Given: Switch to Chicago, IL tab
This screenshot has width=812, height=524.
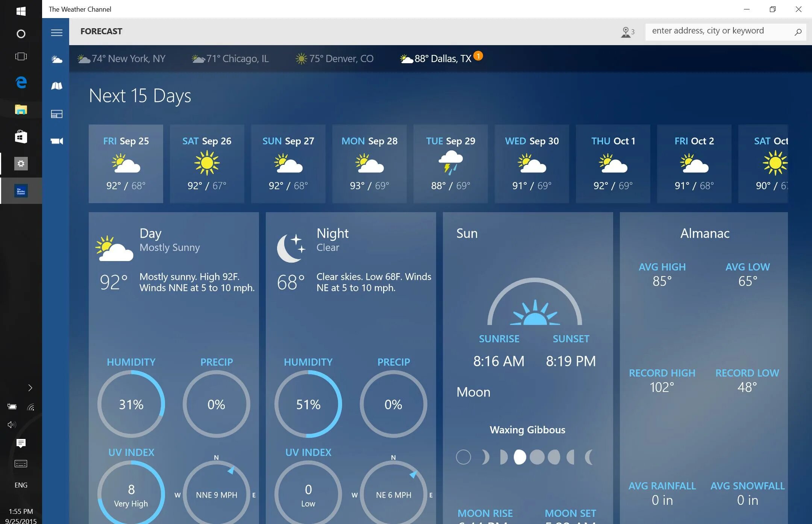Looking at the screenshot, I should [x=230, y=59].
